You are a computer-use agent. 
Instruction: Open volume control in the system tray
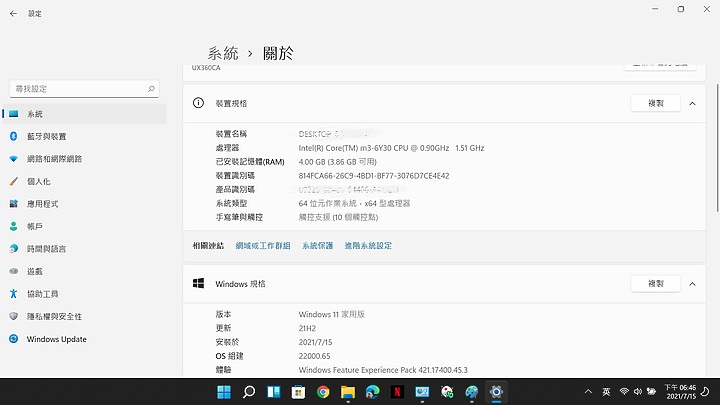[x=638, y=391]
